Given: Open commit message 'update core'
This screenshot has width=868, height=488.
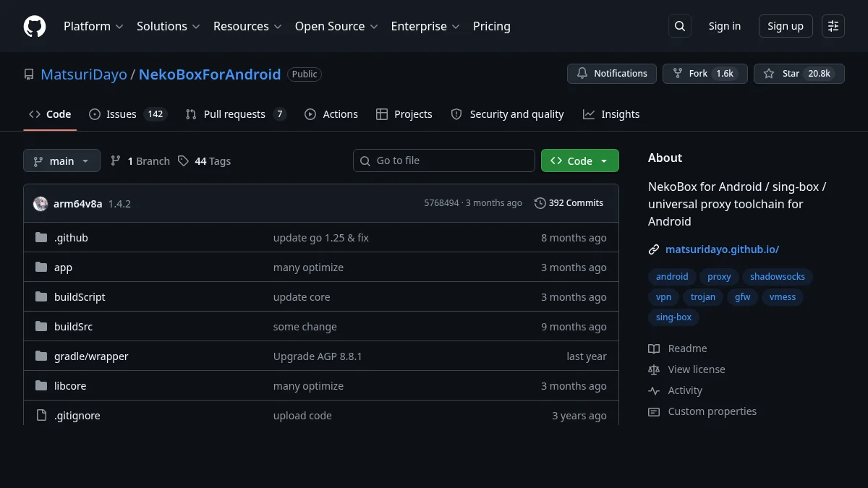Looking at the screenshot, I should coord(302,297).
